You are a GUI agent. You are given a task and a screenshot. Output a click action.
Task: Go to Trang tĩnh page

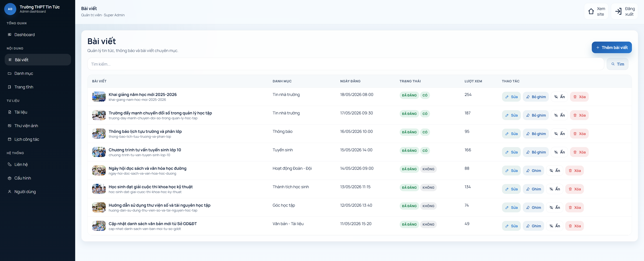point(38,87)
